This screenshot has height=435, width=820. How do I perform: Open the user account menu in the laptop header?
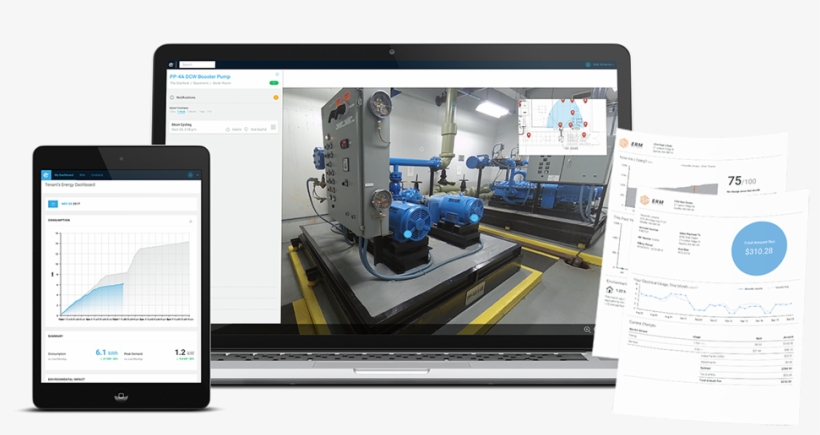(602, 65)
